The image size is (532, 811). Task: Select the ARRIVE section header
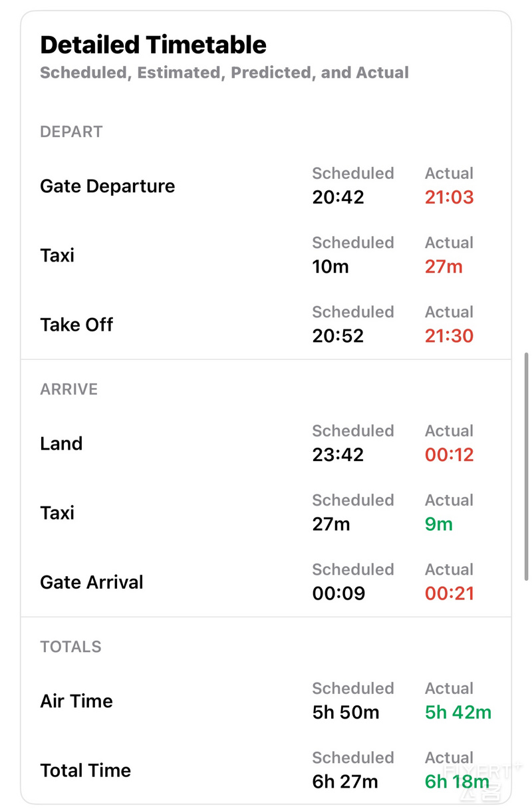(x=68, y=389)
